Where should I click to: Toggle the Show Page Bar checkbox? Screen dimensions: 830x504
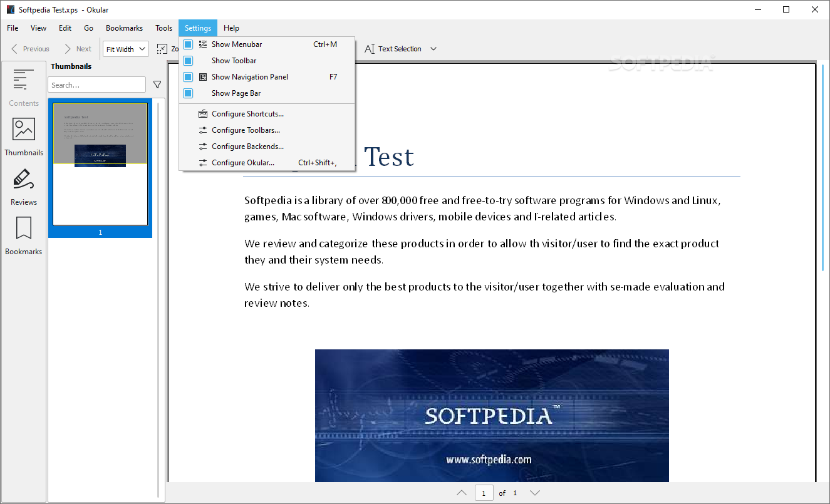188,93
